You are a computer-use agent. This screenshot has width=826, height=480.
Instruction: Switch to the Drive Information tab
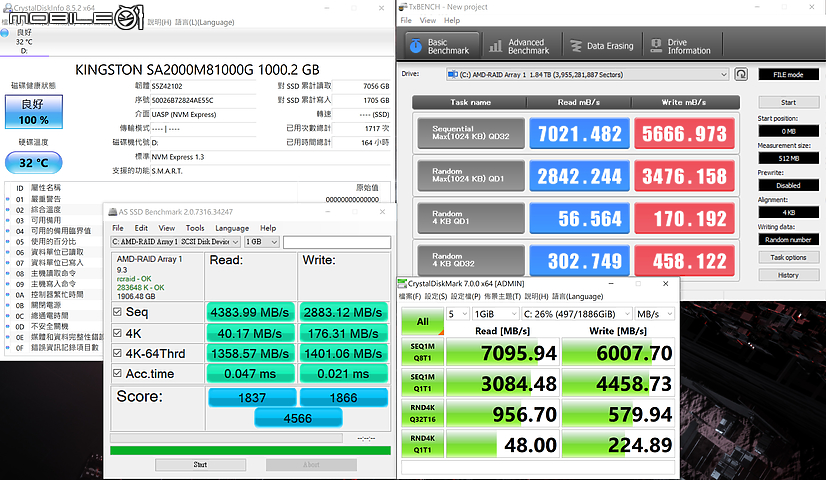[683, 46]
